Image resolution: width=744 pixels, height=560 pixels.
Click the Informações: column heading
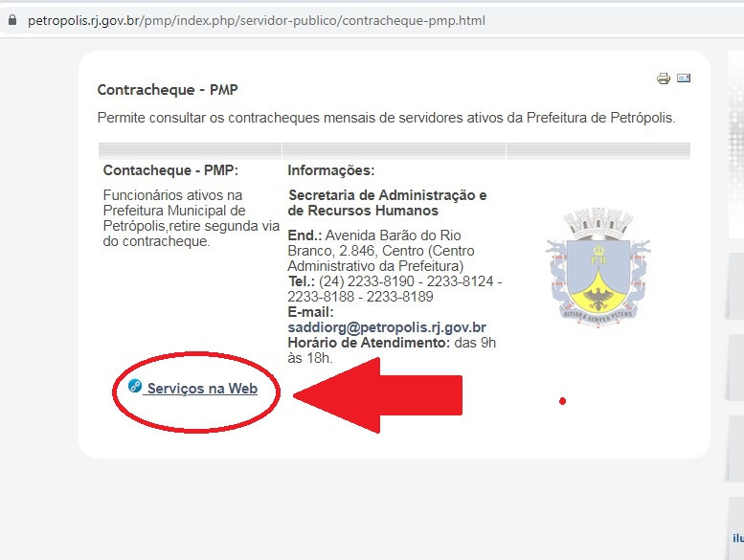[331, 170]
